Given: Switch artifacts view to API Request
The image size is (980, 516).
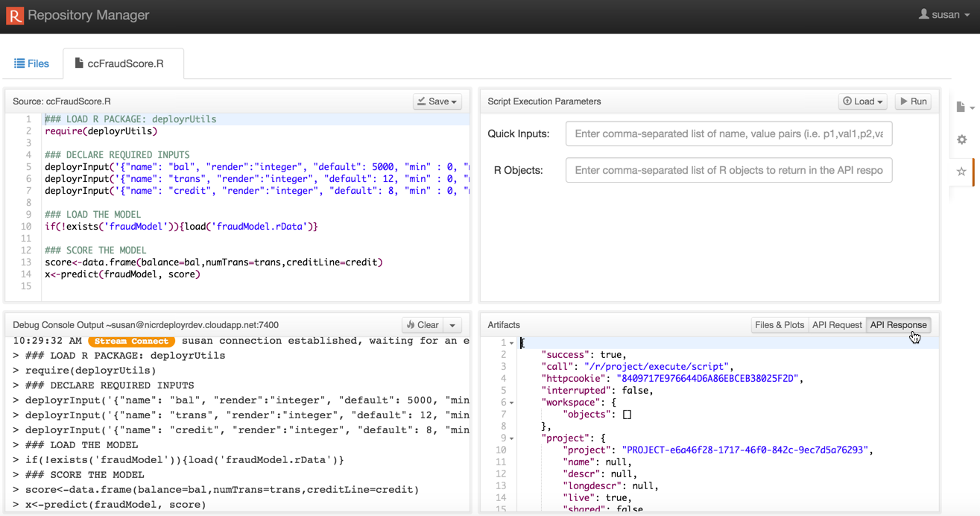Looking at the screenshot, I should click(x=836, y=325).
